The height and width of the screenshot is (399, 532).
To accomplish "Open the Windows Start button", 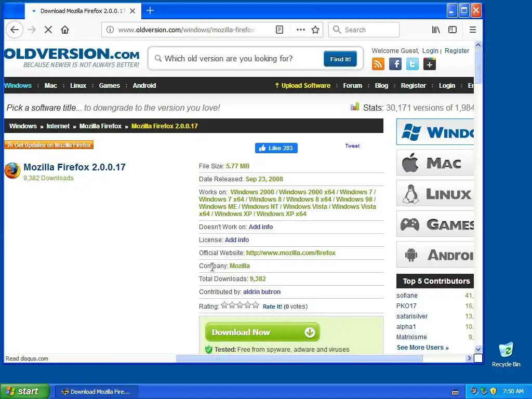I will pos(25,391).
